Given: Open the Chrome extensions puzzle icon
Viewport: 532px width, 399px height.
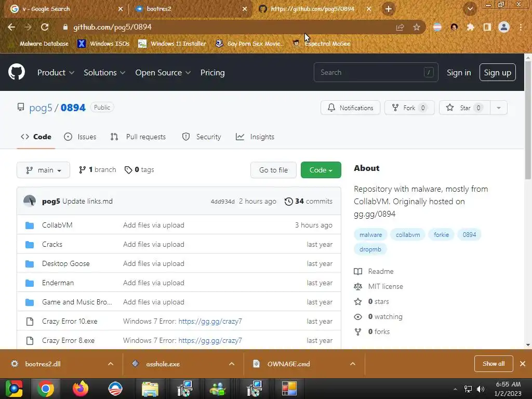Looking at the screenshot, I should [470, 27].
